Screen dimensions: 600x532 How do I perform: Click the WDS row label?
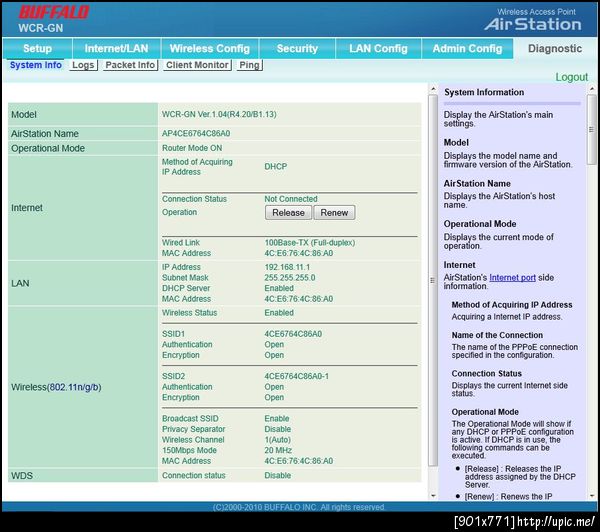tap(22, 476)
